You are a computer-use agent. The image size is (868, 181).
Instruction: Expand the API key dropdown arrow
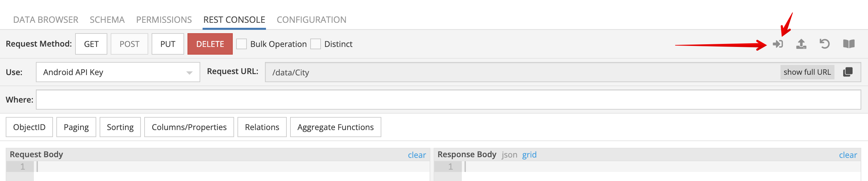click(x=189, y=73)
